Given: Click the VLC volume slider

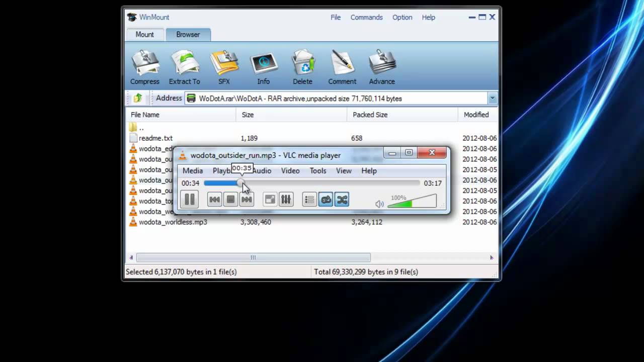Looking at the screenshot, I should (x=412, y=202).
